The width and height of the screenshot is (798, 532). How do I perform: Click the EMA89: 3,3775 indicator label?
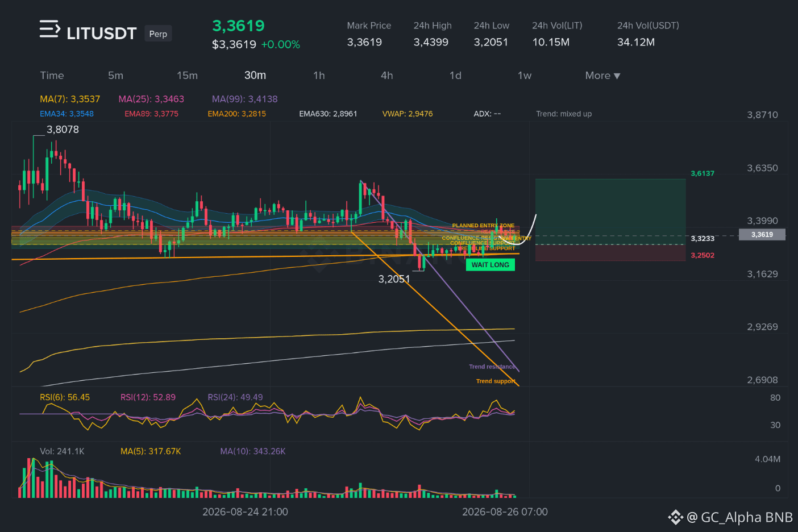(151, 114)
